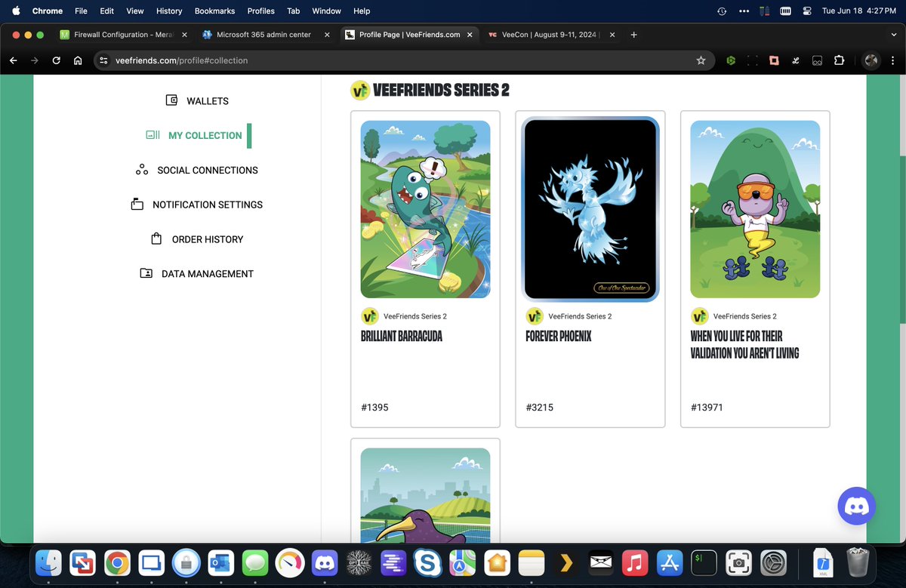906x588 pixels.
Task: Bookmark this page with star icon
Action: (x=701, y=60)
